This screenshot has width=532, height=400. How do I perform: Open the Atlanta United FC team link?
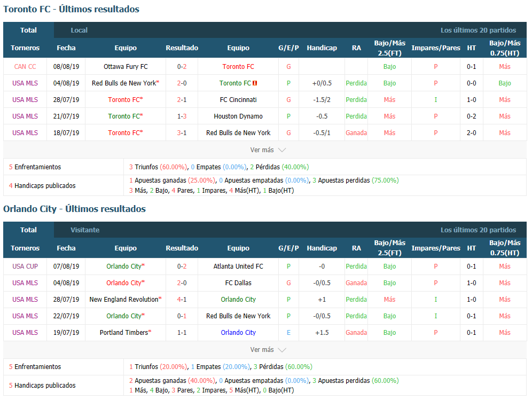click(x=238, y=266)
